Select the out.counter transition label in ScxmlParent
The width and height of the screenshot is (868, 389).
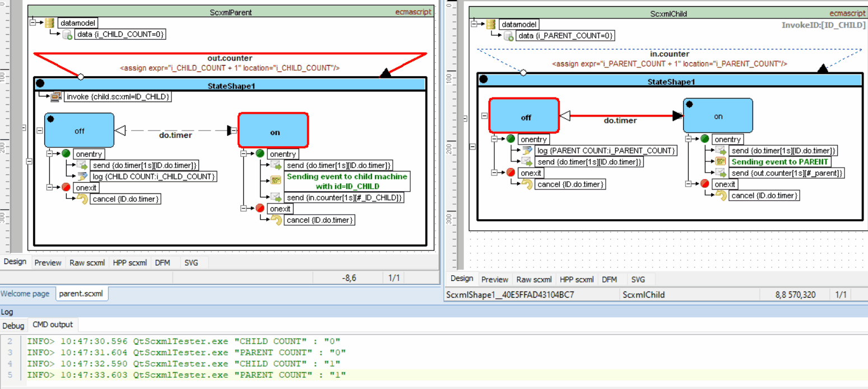tap(229, 58)
